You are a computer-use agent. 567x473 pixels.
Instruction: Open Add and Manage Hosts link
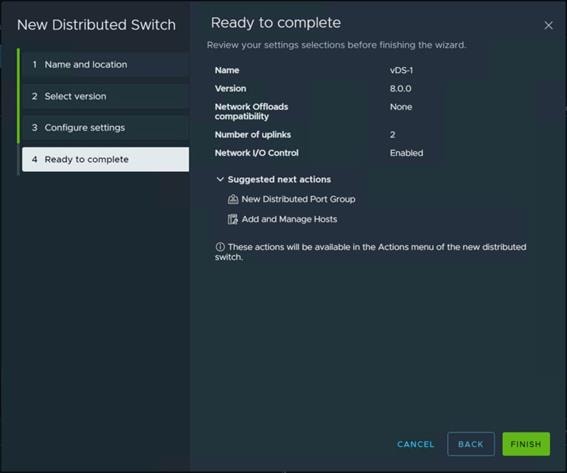pyautogui.click(x=289, y=219)
